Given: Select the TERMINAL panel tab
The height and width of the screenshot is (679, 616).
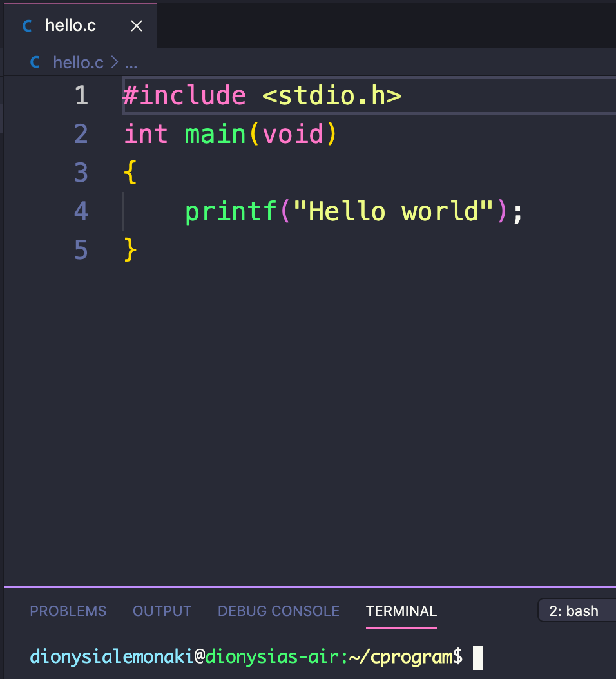Looking at the screenshot, I should (401, 611).
